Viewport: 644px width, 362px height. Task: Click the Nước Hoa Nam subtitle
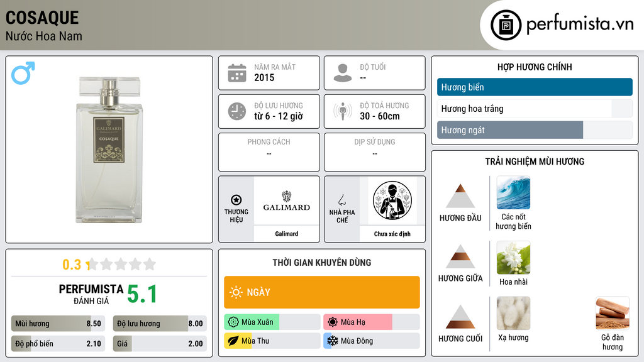coord(44,36)
